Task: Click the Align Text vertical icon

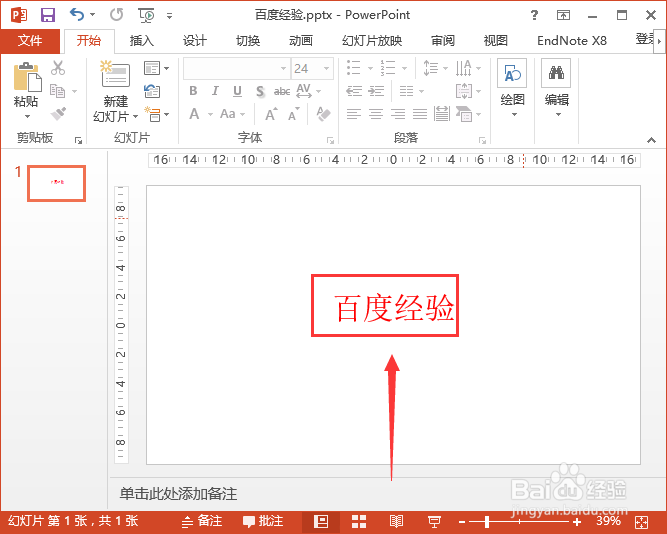Action: tap(464, 91)
